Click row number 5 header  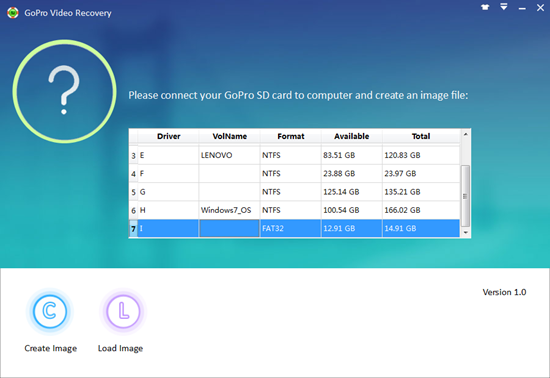(133, 192)
